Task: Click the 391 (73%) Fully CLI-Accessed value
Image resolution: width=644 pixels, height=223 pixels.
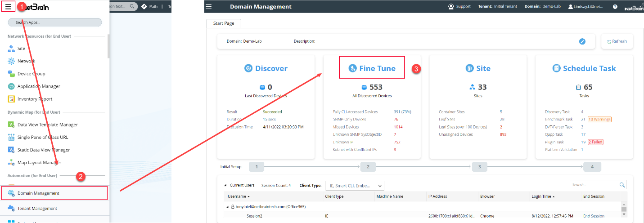Action: [x=403, y=112]
